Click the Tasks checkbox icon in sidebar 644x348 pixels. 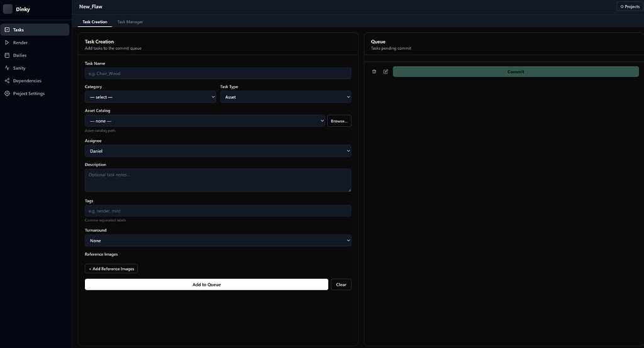[7, 30]
